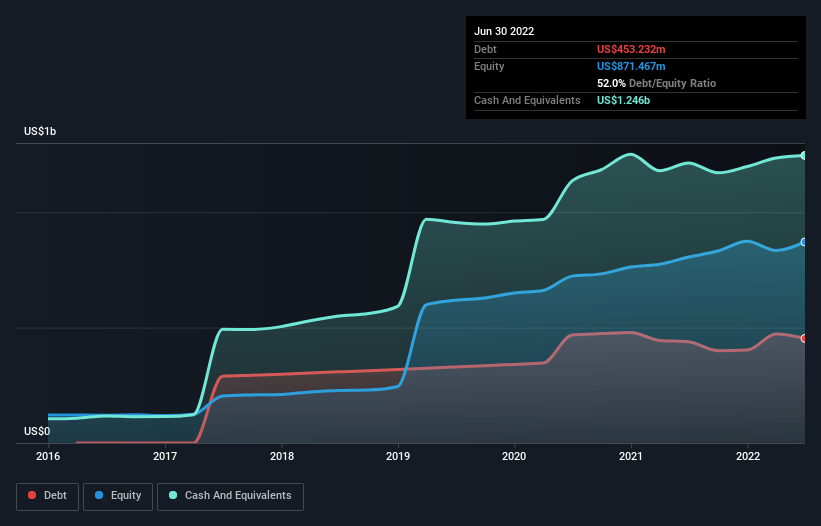Screen dimensions: 821x526
Task: Click the 2020 x-axis label
Action: click(x=514, y=456)
